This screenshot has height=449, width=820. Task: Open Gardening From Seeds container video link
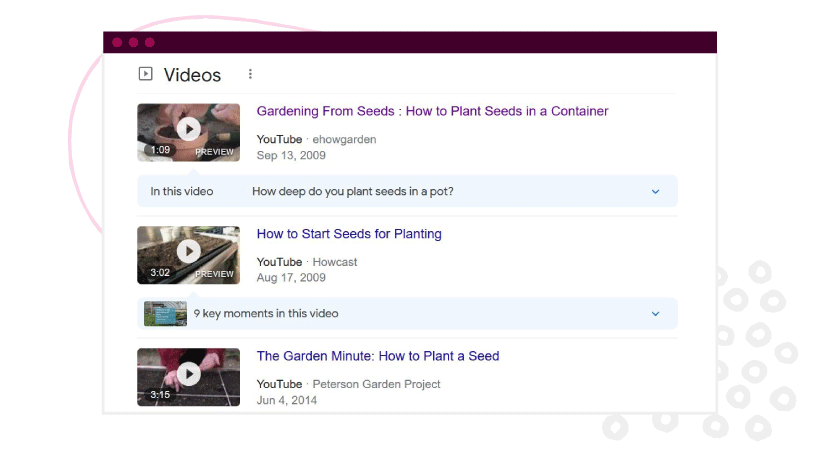(x=432, y=111)
